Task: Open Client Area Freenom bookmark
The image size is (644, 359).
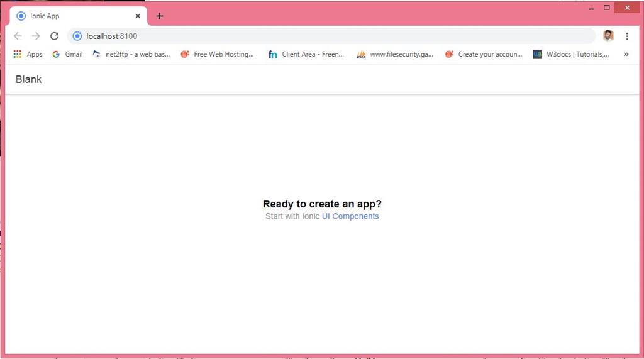Action: [x=306, y=54]
